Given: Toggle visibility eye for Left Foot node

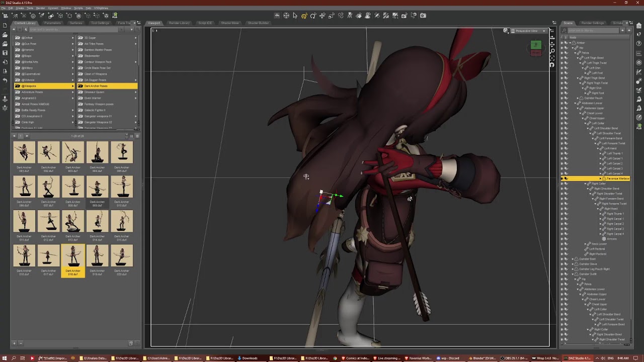Looking at the screenshot, I should point(562,73).
